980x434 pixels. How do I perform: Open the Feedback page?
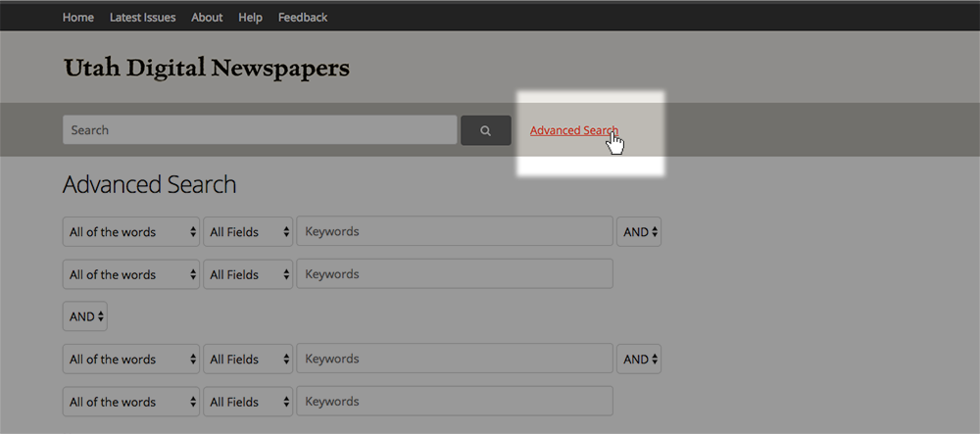[303, 18]
